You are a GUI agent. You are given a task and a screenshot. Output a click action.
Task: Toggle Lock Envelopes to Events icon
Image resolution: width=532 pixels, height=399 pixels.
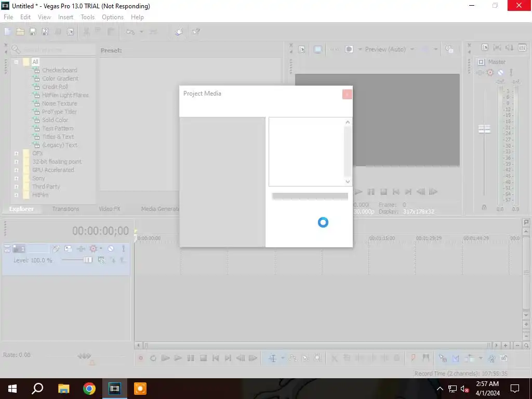(491, 358)
